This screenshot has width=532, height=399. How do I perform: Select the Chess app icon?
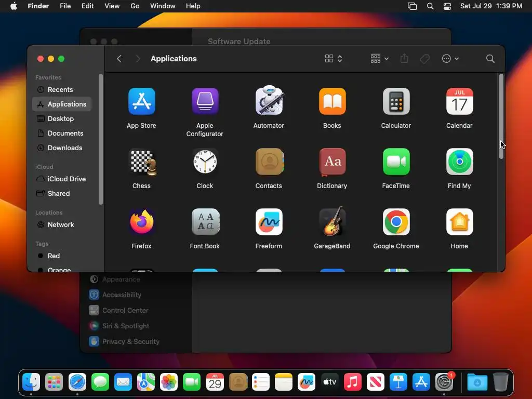[x=143, y=162]
